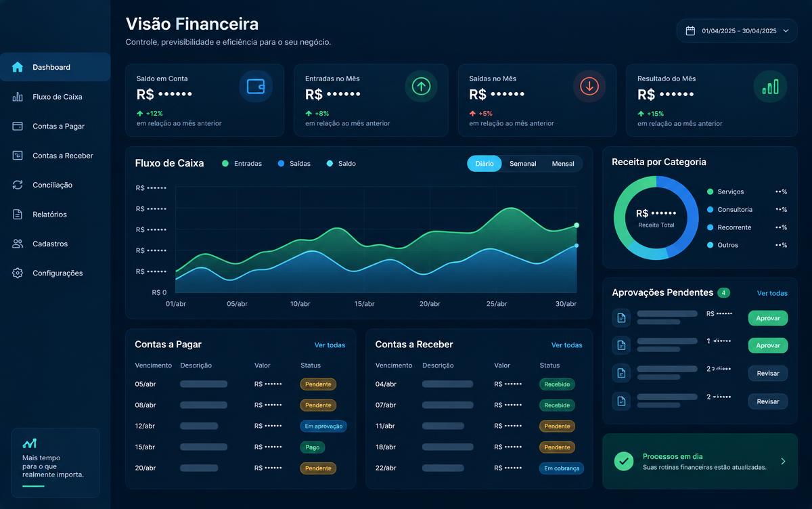Viewport: 812px width, 509px height.
Task: Click the up-arrow icon on Entradas no Mês
Action: 422,86
